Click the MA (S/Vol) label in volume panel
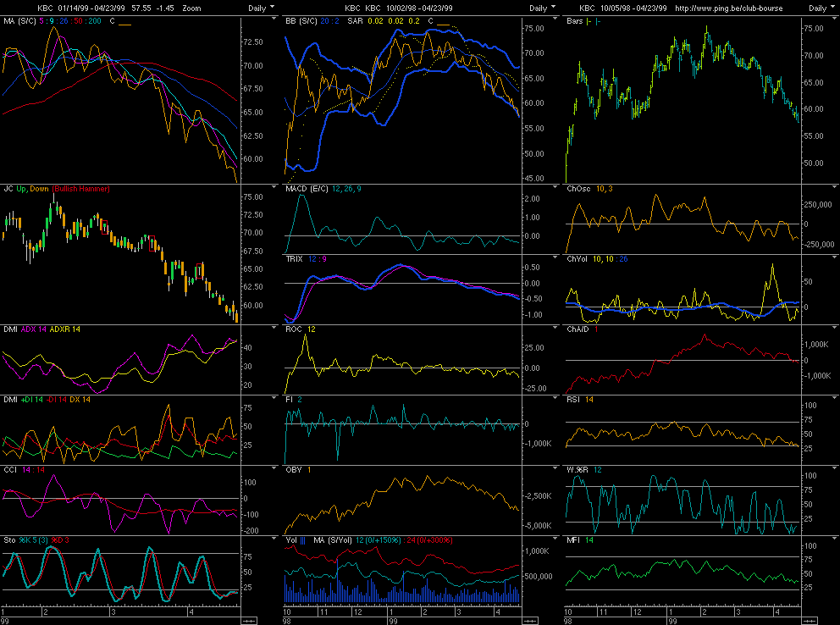The width and height of the screenshot is (840, 625). pyautogui.click(x=332, y=540)
